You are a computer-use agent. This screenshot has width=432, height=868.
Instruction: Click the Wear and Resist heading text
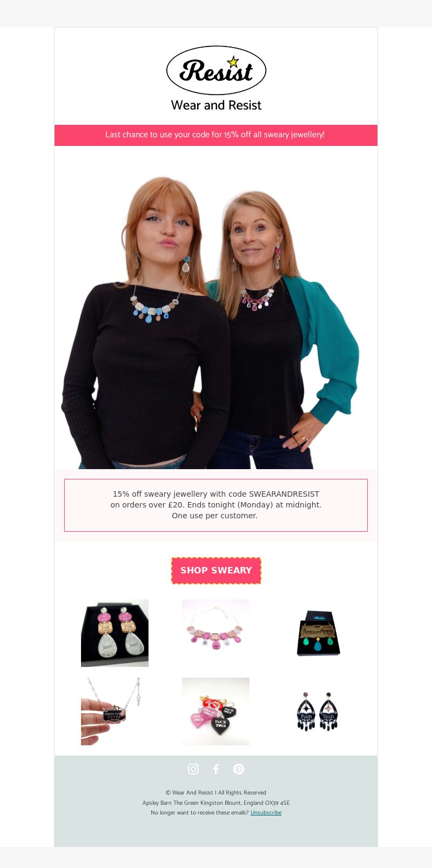[216, 105]
